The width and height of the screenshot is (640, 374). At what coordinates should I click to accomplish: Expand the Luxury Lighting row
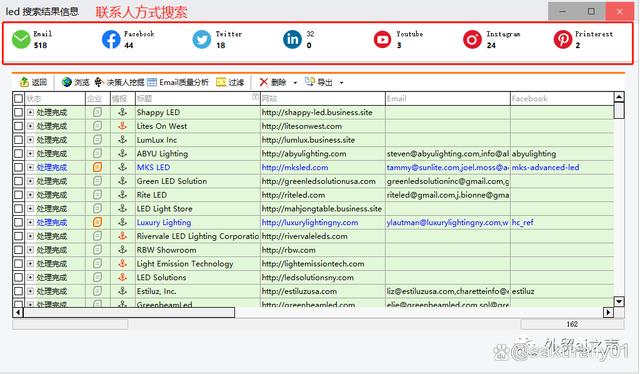point(31,223)
